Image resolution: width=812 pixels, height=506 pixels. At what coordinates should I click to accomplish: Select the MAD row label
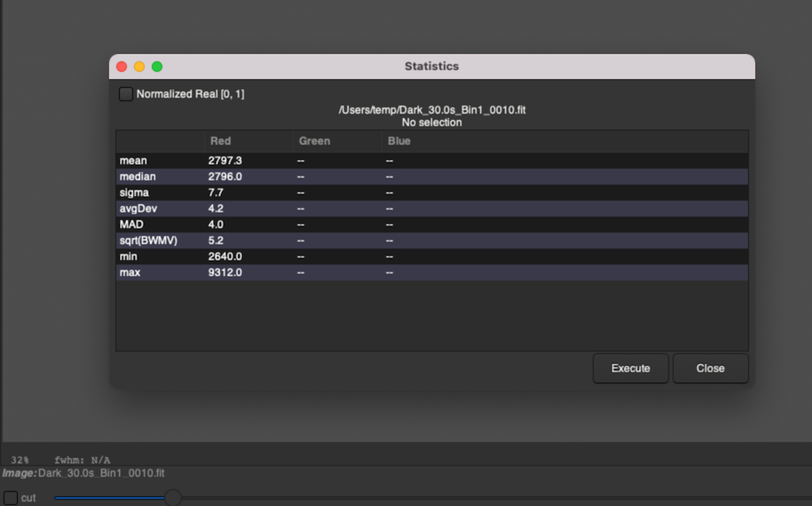(131, 225)
